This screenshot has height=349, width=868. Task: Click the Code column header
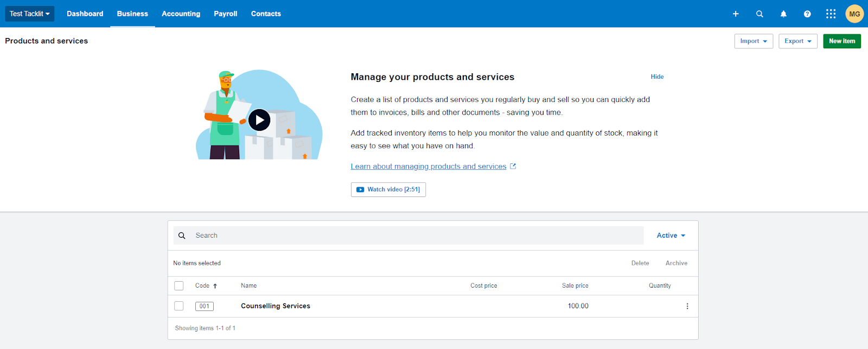202,285
